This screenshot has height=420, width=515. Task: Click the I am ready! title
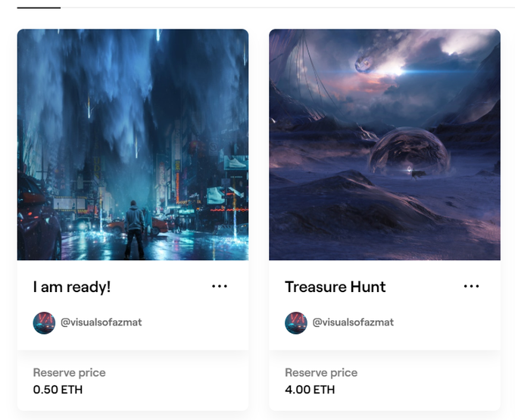(72, 287)
